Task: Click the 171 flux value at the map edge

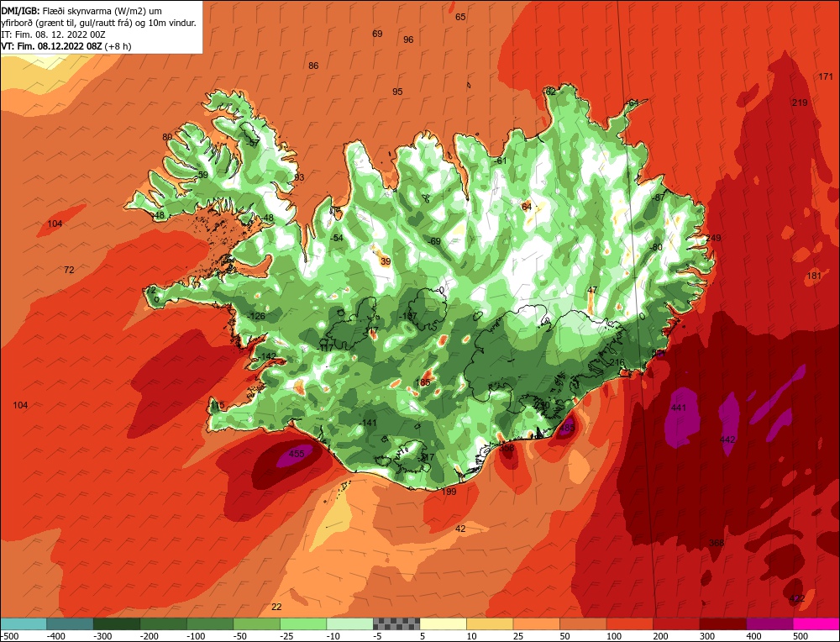Action: click(x=826, y=76)
